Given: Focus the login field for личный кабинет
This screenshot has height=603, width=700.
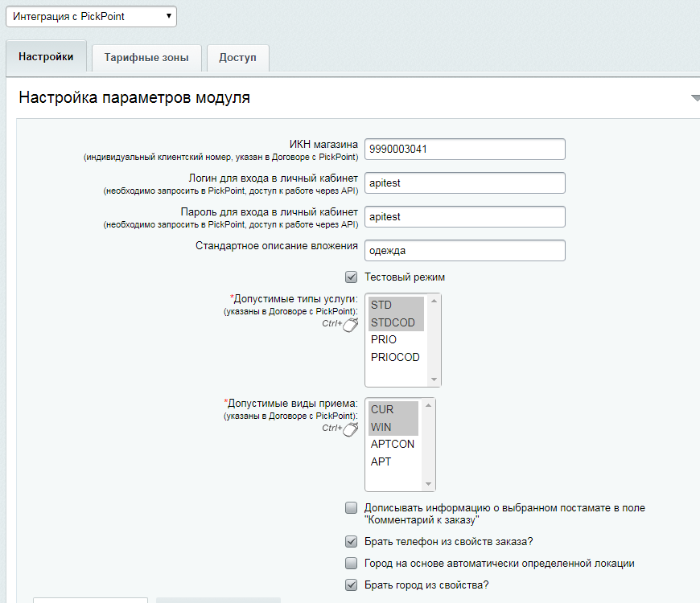Looking at the screenshot, I should [x=465, y=183].
